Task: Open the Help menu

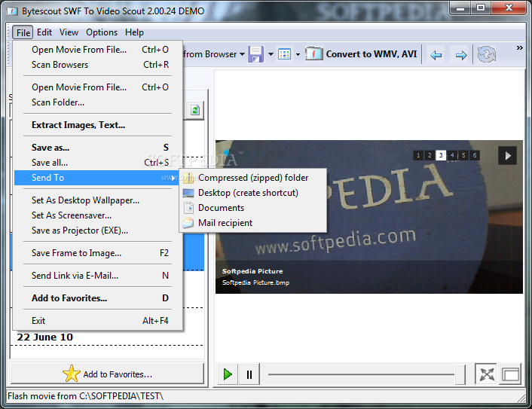Action: point(134,32)
